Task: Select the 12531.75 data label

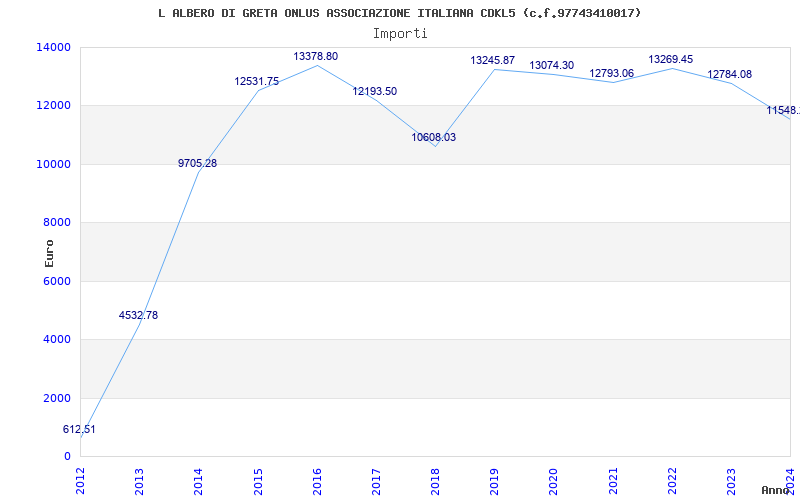Action: click(x=257, y=81)
